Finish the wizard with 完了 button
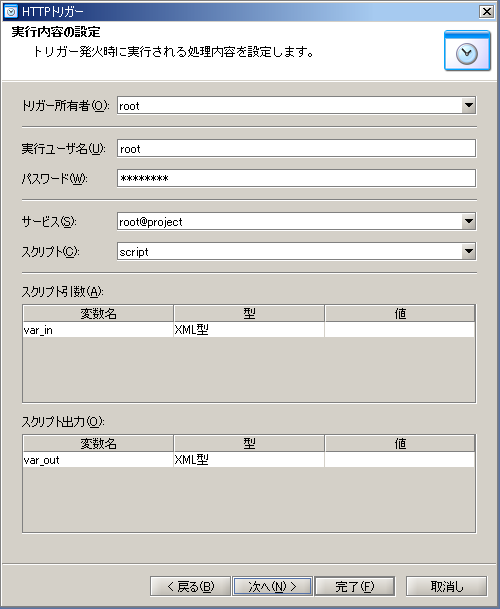500x609 pixels. 355,586
